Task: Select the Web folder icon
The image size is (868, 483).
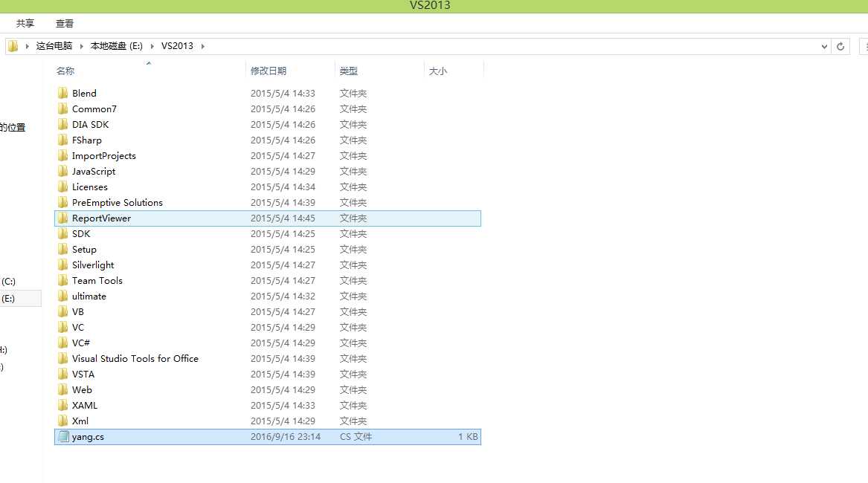Action: click(x=62, y=389)
